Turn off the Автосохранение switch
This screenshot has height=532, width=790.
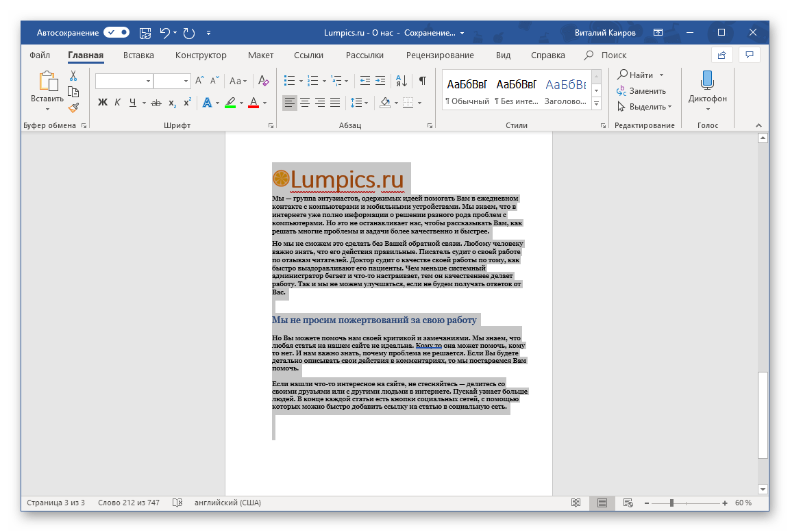(x=116, y=32)
